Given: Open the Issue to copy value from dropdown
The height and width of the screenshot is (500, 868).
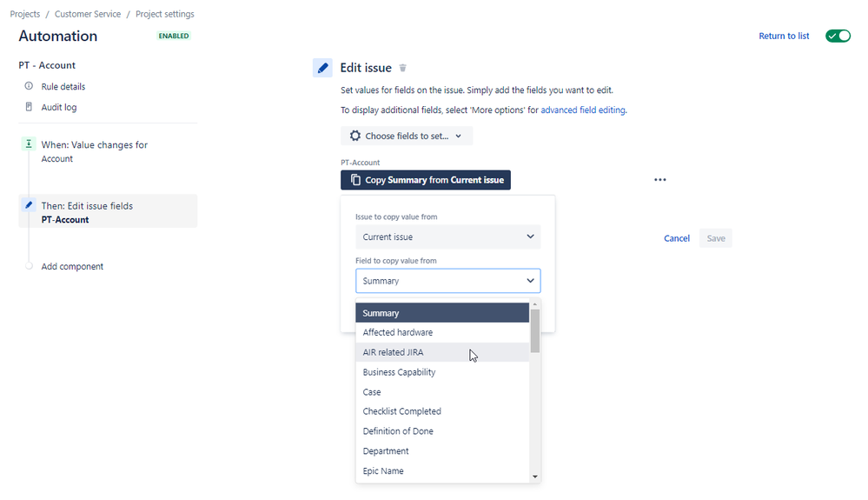Looking at the screenshot, I should (447, 237).
